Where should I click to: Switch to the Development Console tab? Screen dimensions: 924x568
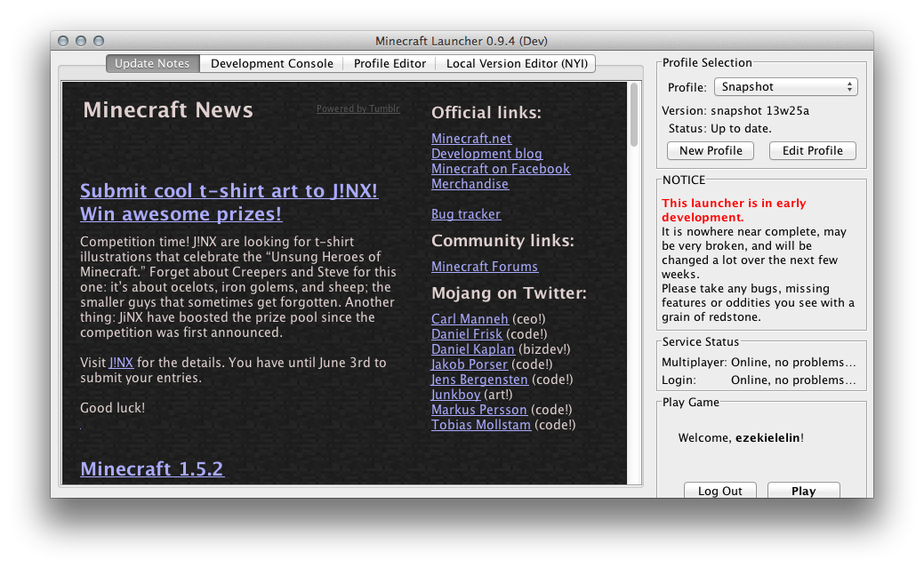271,64
